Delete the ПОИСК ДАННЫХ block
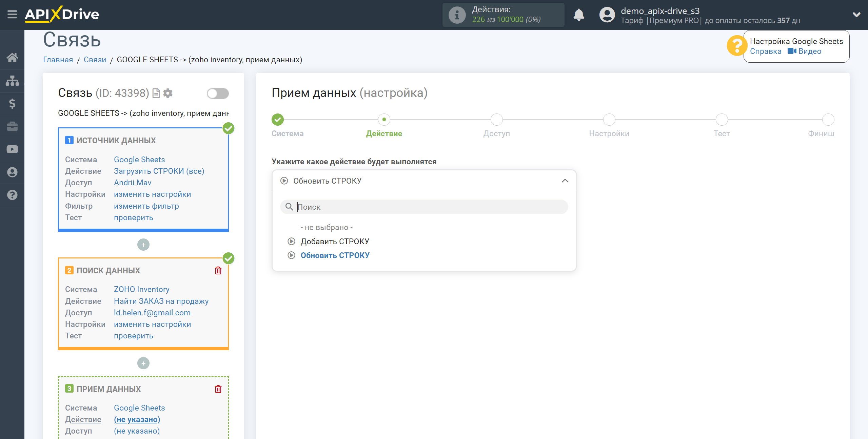 coord(218,270)
